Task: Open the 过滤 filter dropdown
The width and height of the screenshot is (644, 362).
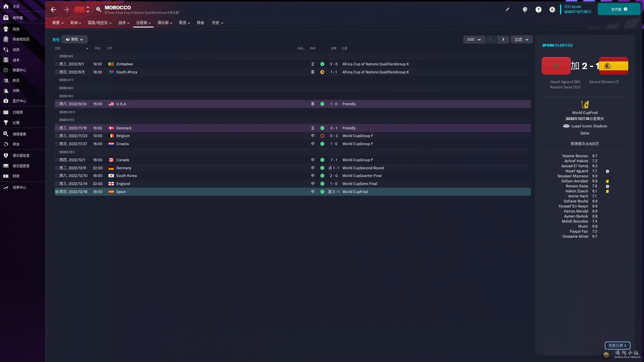Action: (521, 40)
